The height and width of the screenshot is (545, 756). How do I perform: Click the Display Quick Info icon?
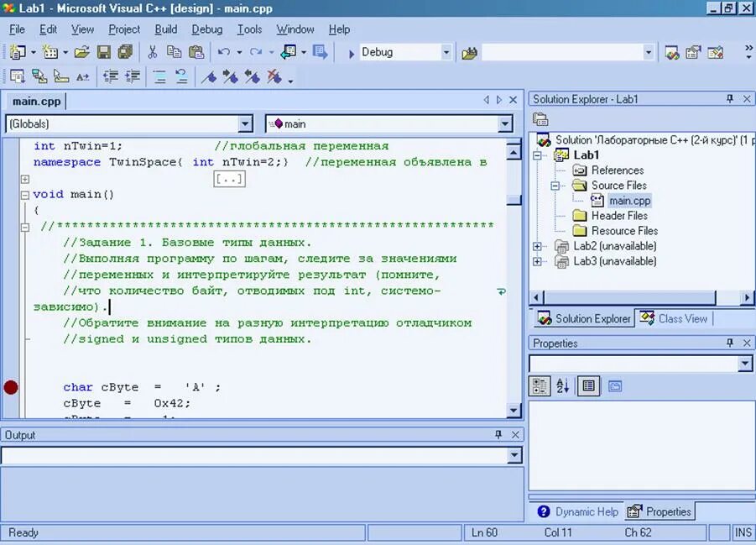tap(60, 76)
